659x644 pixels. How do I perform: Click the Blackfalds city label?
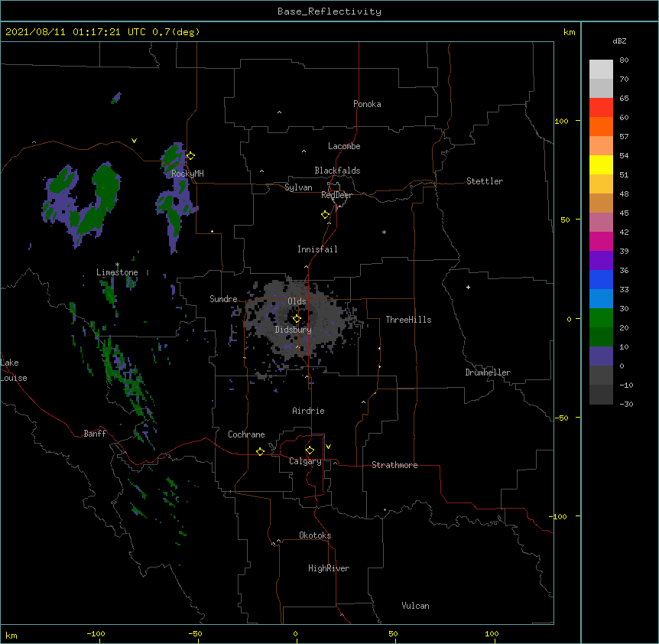(x=337, y=171)
